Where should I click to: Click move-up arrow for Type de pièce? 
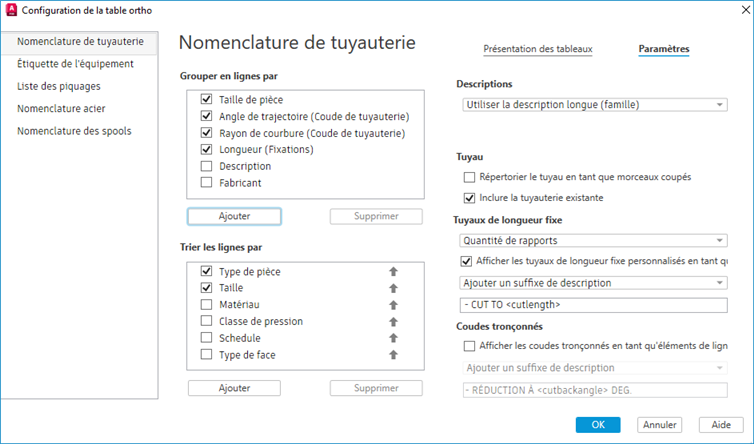393,272
